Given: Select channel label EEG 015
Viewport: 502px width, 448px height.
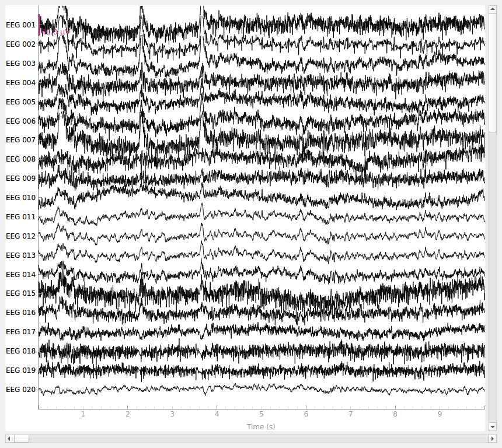Looking at the screenshot, I should [x=21, y=293].
